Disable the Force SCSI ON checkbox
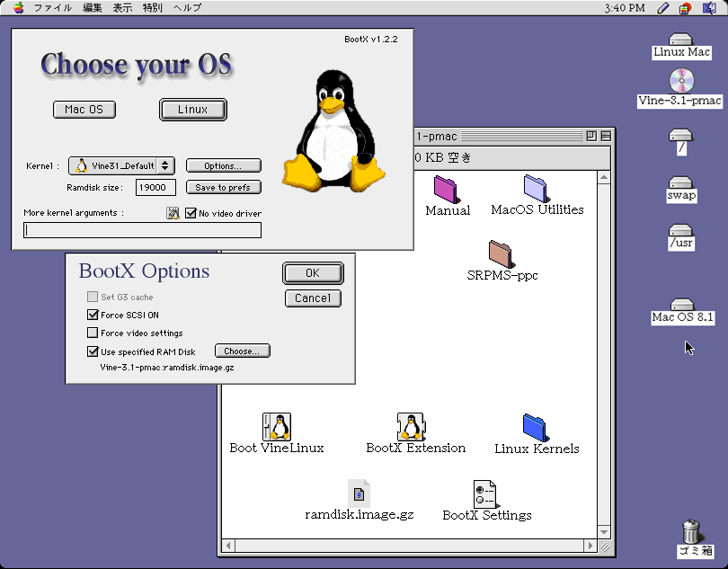This screenshot has width=728, height=569. [93, 316]
